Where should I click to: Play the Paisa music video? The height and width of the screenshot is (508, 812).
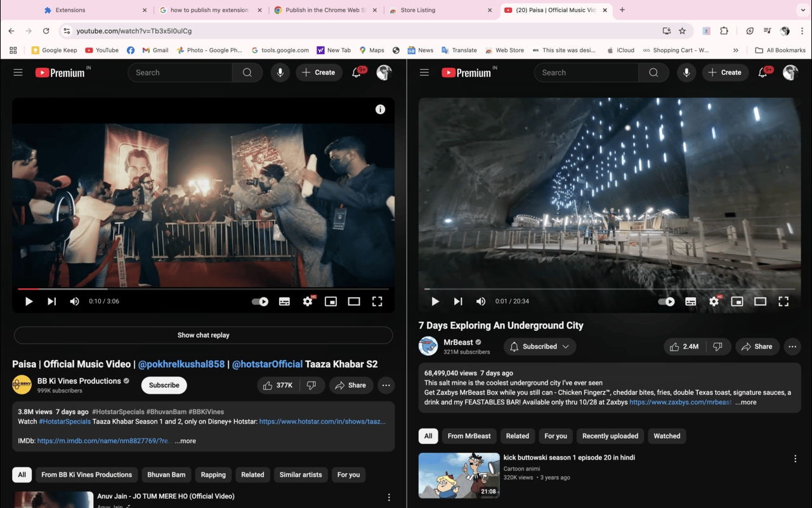point(29,302)
